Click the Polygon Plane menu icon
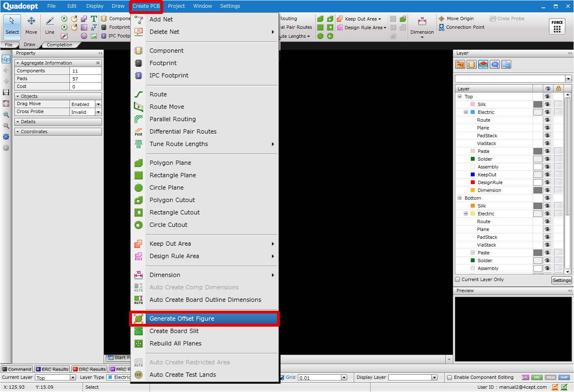 [139, 163]
